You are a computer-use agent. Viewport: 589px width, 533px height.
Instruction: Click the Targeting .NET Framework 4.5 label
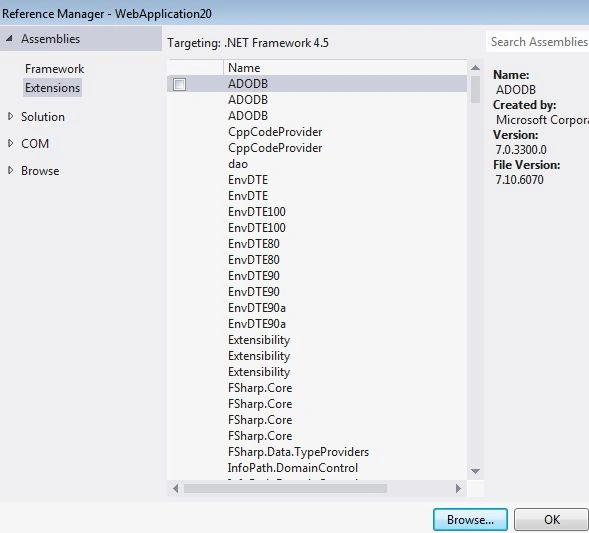[248, 43]
